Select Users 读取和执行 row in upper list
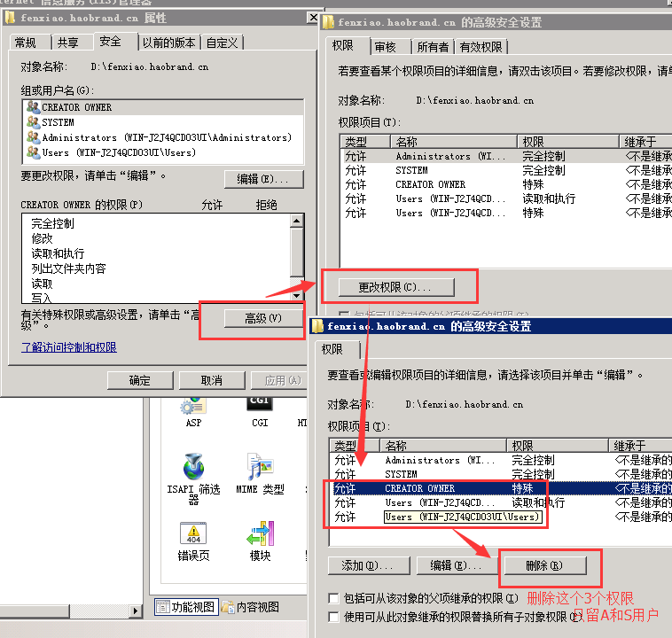The image size is (672, 638). 506,198
